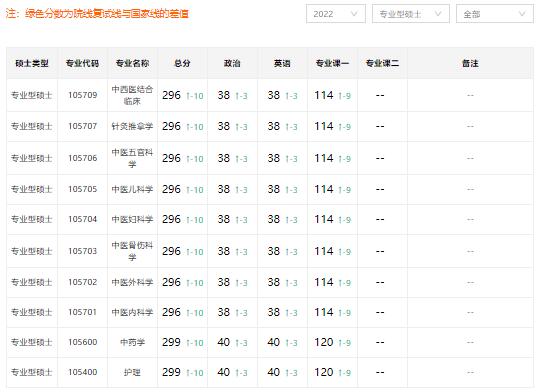Click the 英语 column header
This screenshot has width=540, height=392.
pyautogui.click(x=282, y=63)
